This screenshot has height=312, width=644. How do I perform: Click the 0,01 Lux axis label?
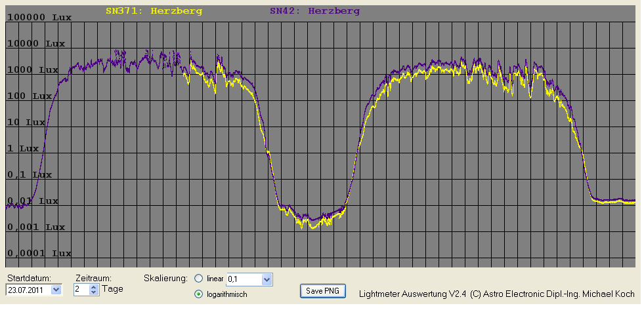33,201
